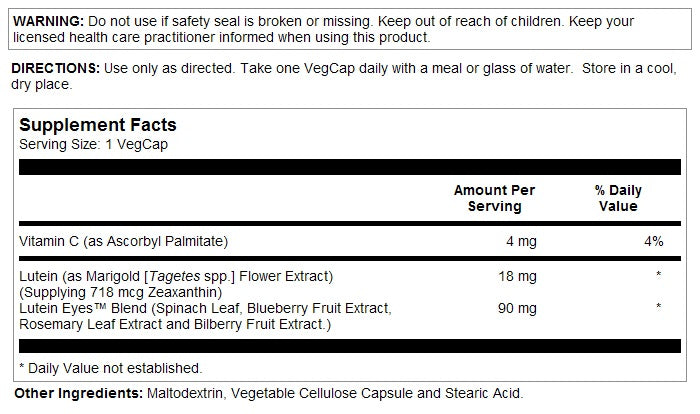Click the Supplement Facts title
This screenshot has width=700, height=414.
(98, 125)
